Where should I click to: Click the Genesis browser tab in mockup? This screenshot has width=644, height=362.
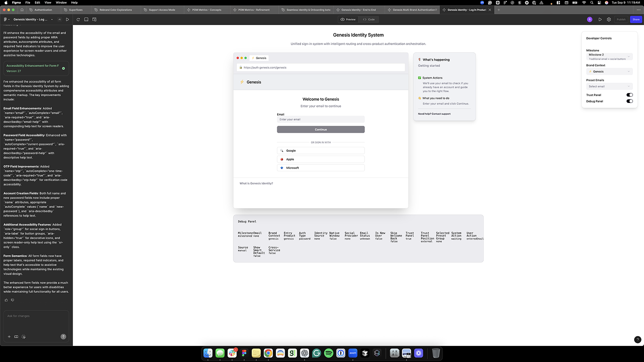[259, 58]
